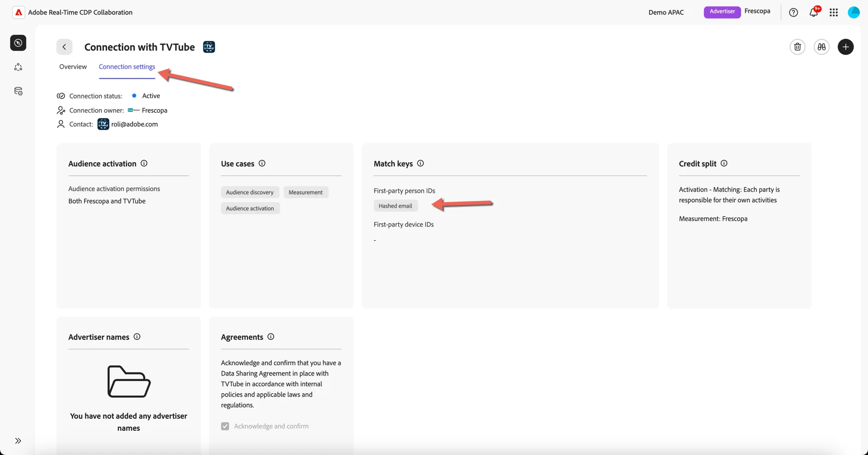
Task: Select the top sidebar compass icon
Action: (18, 43)
